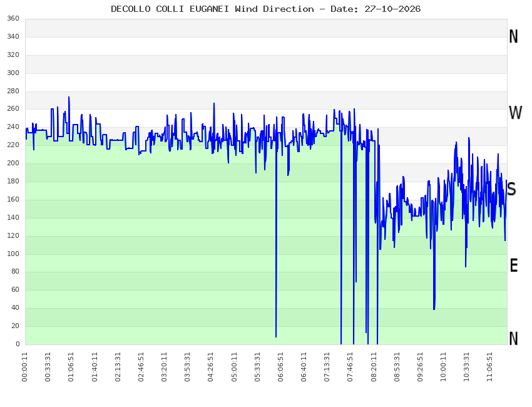
Task: Select the 08:20:11 time label
Action: click(x=374, y=367)
